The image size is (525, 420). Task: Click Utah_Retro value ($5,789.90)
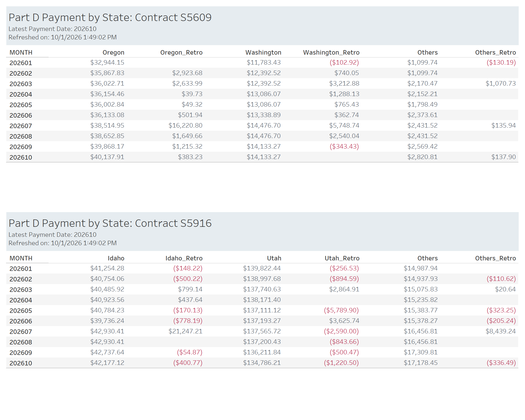coord(341,310)
